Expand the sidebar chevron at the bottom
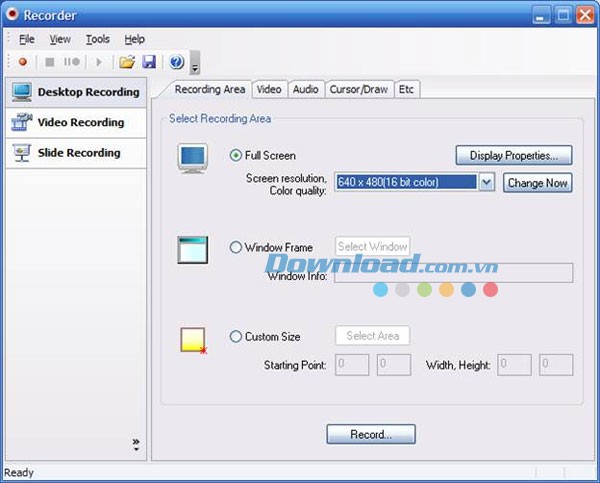The height and width of the screenshot is (483, 600). [136, 443]
